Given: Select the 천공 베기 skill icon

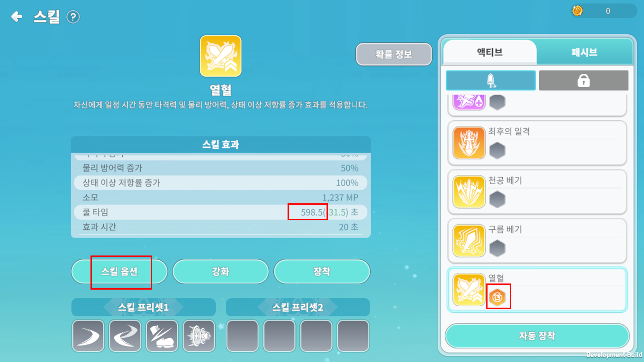Looking at the screenshot, I should pyautogui.click(x=469, y=191).
